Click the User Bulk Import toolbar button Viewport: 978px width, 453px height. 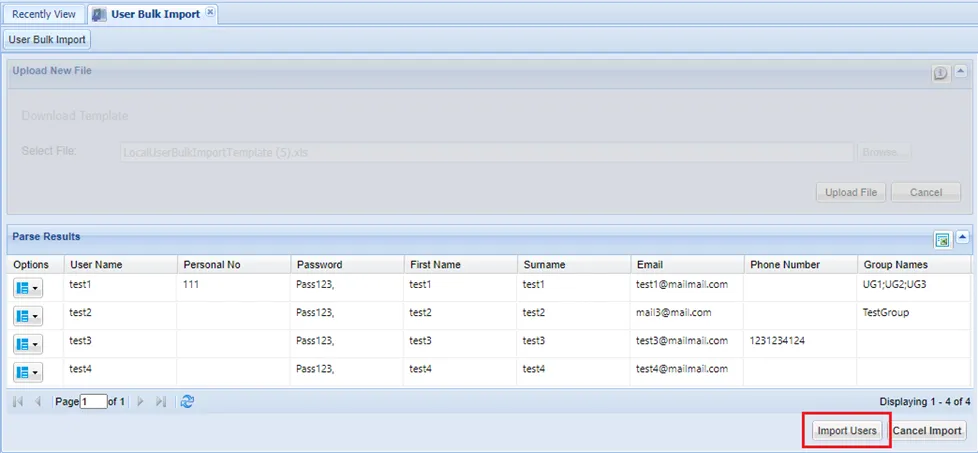point(47,39)
